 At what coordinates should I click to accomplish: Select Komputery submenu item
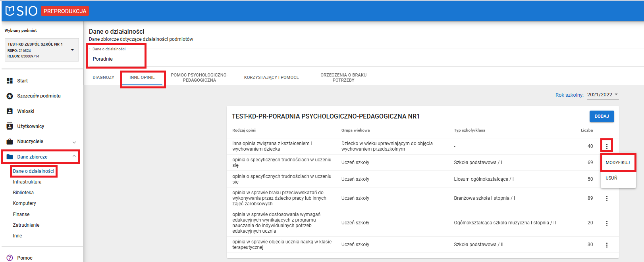(x=24, y=203)
